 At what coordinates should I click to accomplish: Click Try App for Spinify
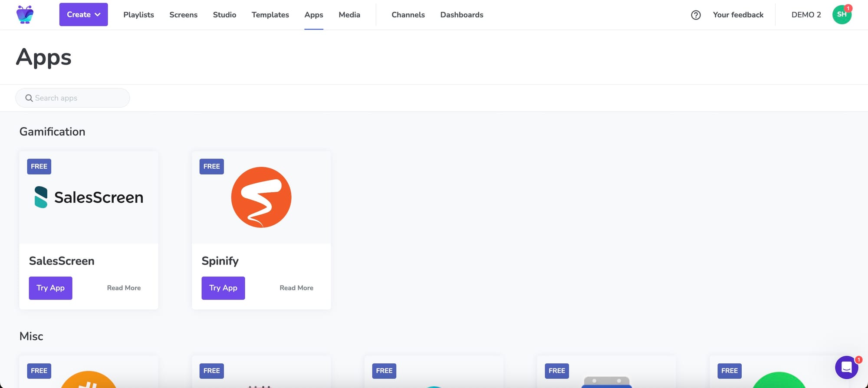click(223, 288)
